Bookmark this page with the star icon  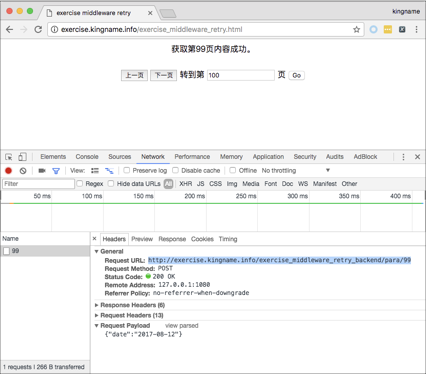coord(356,30)
